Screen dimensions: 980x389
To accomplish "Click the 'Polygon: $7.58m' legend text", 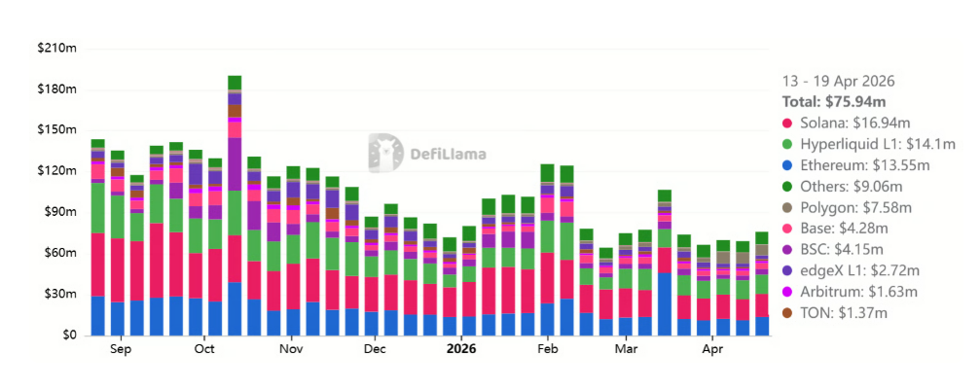I will [858, 207].
